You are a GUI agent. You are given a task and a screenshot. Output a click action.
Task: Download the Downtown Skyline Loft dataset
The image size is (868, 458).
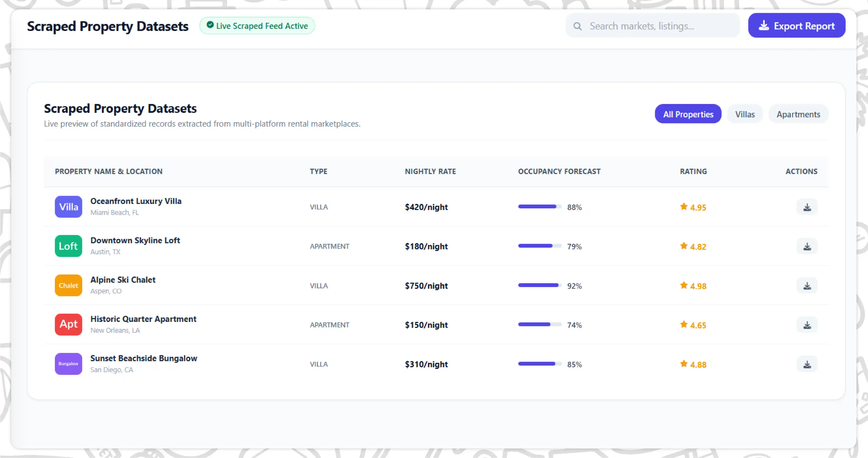[x=807, y=246]
